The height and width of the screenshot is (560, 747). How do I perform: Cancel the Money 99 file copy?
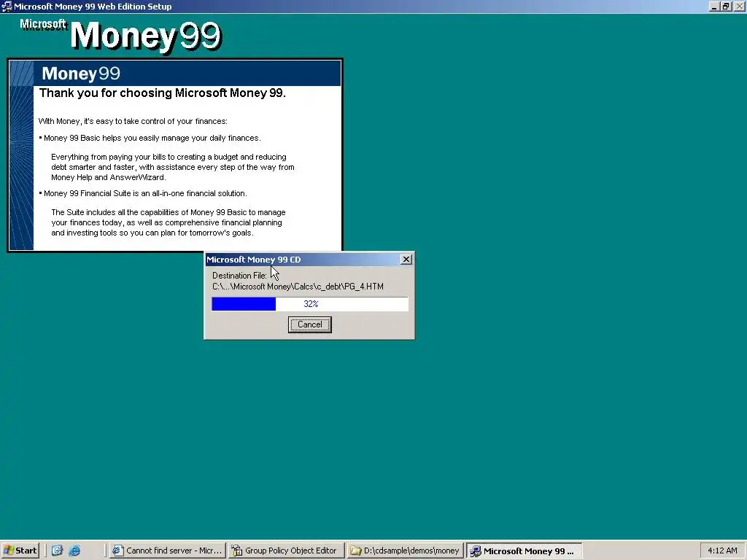click(309, 324)
